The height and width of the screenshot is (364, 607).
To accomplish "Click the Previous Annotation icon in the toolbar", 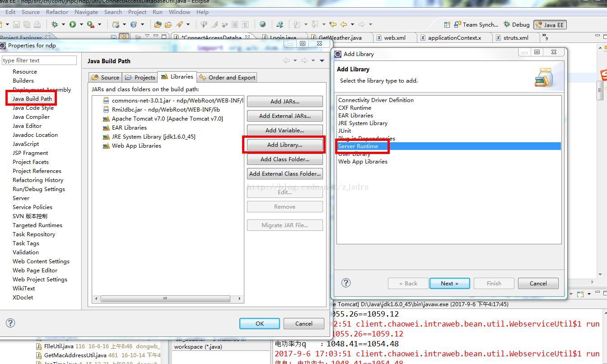I will click(315, 24).
